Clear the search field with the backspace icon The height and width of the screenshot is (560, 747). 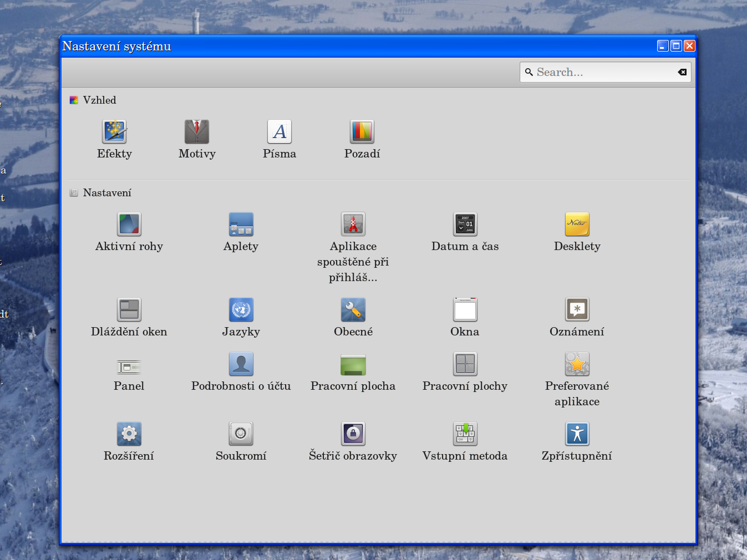coord(682,72)
